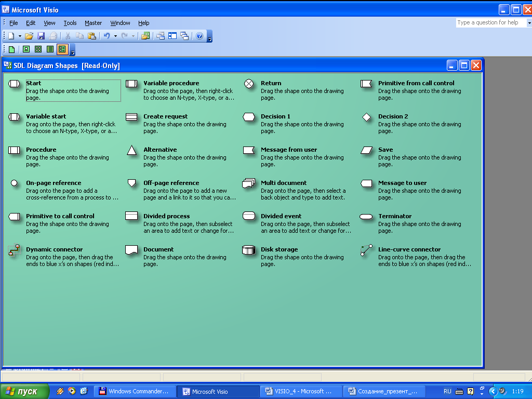Expand the Undo history dropdown arrow
Viewport: 532px width, 399px height.
click(115, 36)
